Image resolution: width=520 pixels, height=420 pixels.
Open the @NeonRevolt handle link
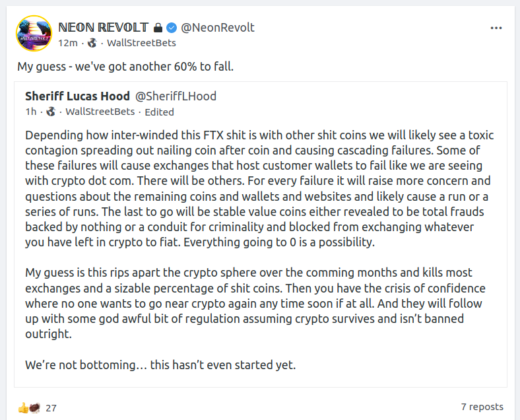click(x=218, y=28)
